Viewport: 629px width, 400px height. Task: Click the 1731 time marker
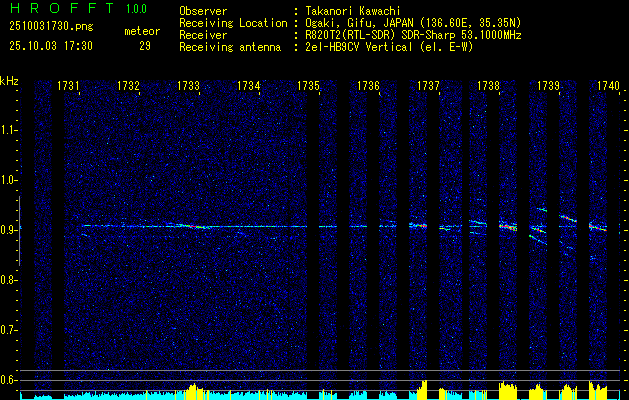click(x=68, y=85)
